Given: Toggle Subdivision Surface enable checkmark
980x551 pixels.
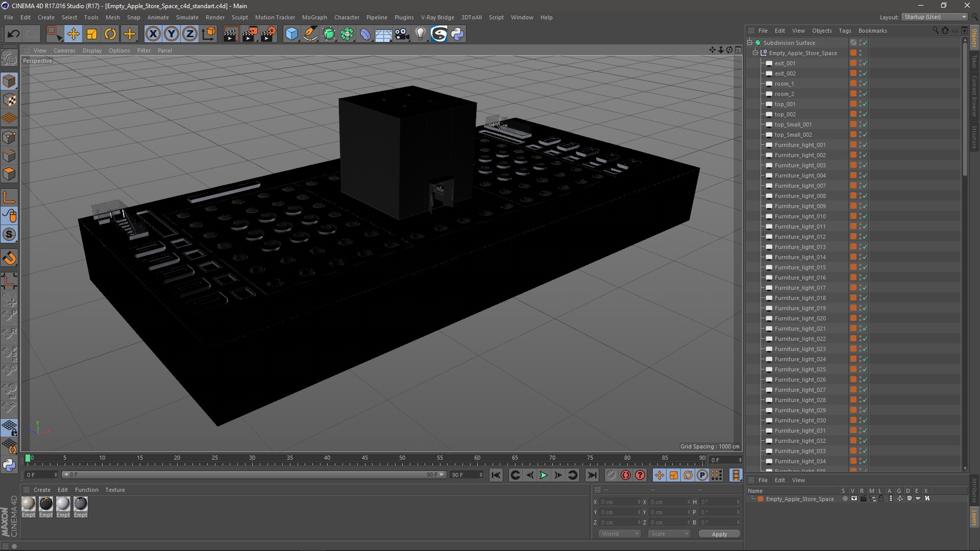Looking at the screenshot, I should pos(865,43).
